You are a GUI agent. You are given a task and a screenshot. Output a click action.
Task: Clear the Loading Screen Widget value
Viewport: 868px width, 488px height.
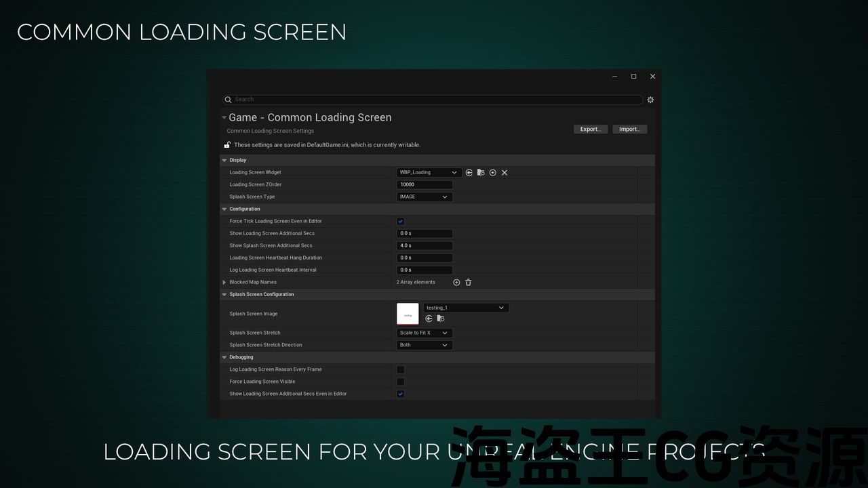click(505, 173)
